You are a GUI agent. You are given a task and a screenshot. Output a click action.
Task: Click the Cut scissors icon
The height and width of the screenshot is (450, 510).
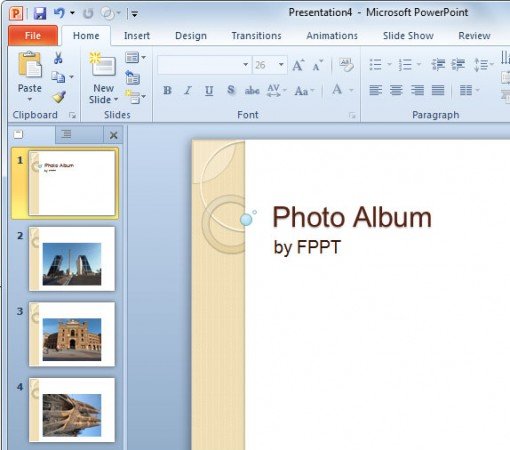click(x=58, y=58)
